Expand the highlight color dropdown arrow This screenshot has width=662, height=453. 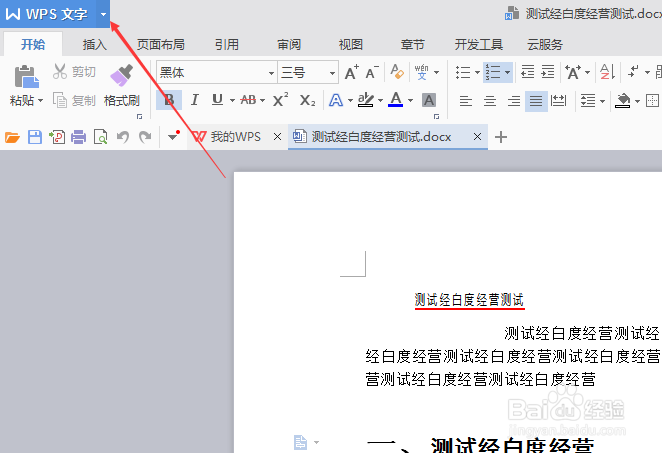[380, 100]
